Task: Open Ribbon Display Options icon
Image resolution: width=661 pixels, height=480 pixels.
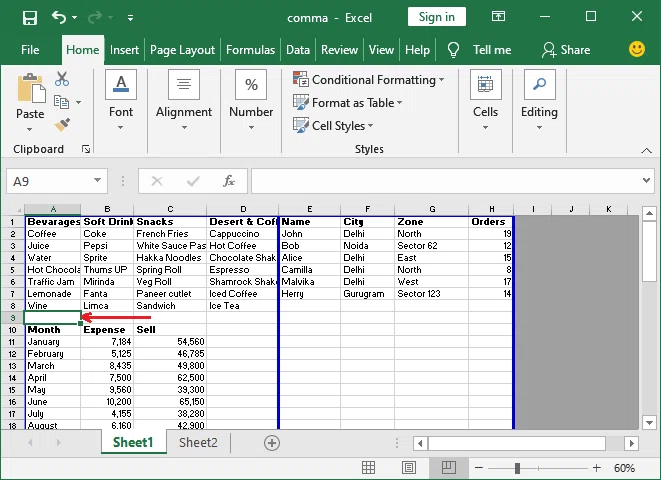Action: click(x=498, y=16)
